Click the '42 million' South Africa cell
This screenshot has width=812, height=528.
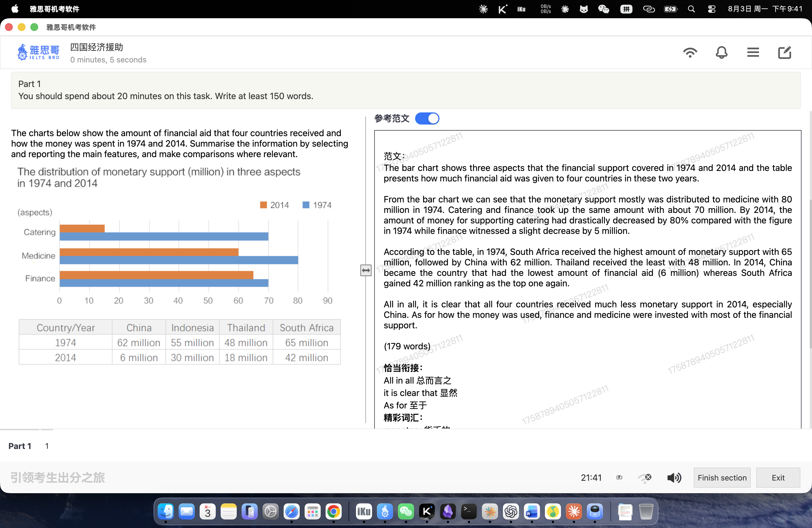click(x=306, y=357)
